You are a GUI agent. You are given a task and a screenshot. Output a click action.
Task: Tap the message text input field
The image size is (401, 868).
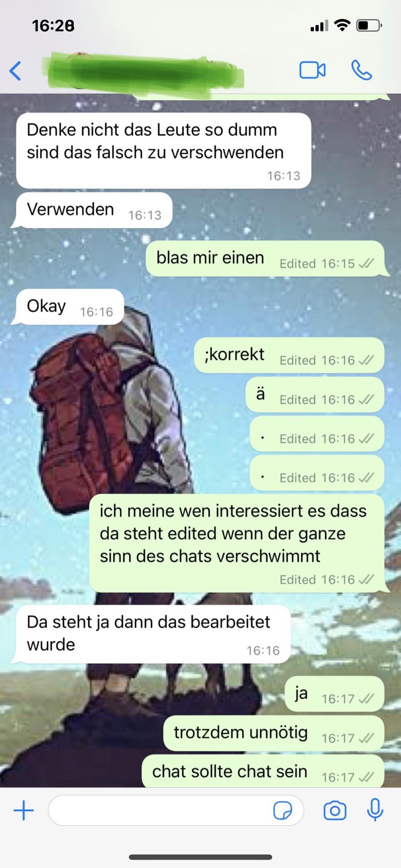point(176,810)
